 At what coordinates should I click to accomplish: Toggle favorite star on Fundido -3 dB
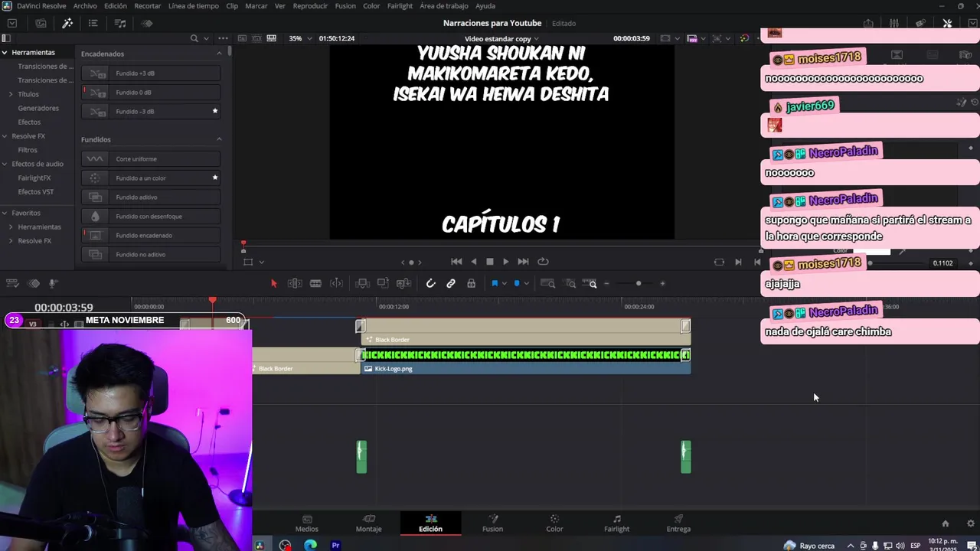pos(215,111)
